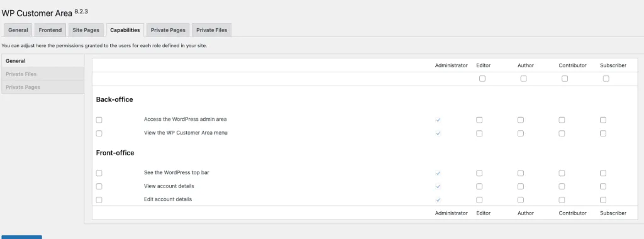Viewport: 644px width, 239px height.
Task: Check row selector for View account details
Action: (99, 186)
